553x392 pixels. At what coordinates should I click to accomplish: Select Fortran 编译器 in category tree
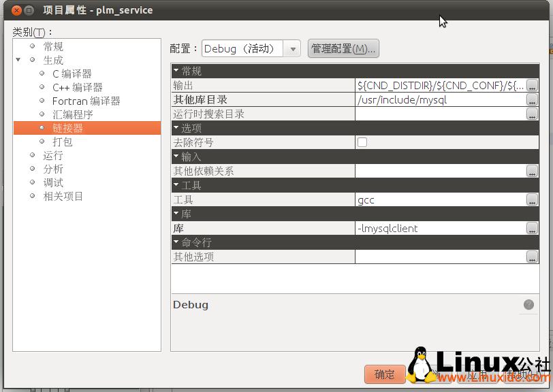click(x=86, y=101)
